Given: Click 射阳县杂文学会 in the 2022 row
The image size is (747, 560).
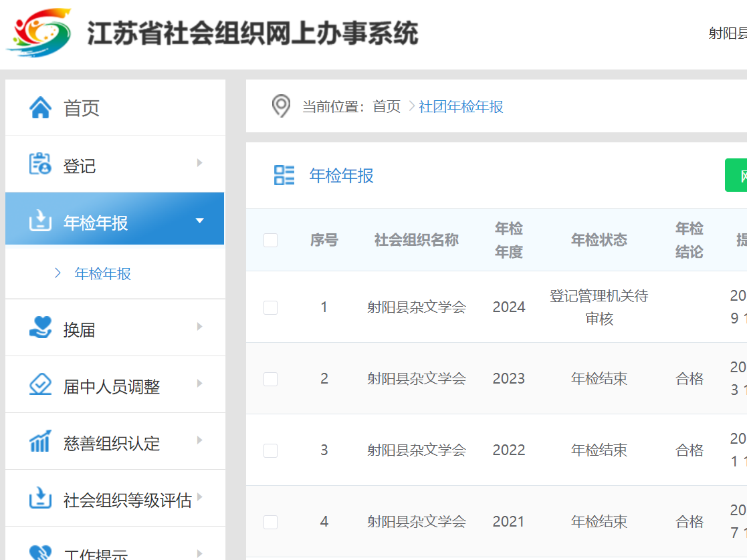Looking at the screenshot, I should (417, 450).
